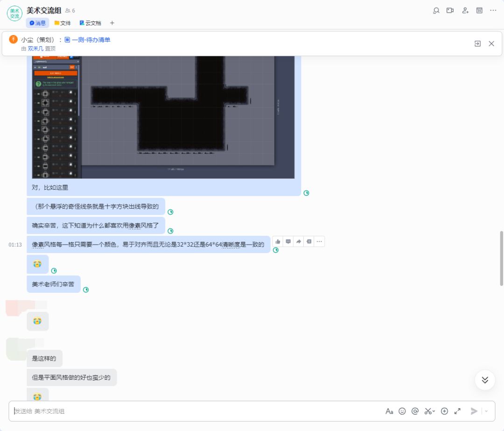The width and height of the screenshot is (504, 431).
Task: Click the read status icon next to 对，比如这里
Action: [x=306, y=193]
